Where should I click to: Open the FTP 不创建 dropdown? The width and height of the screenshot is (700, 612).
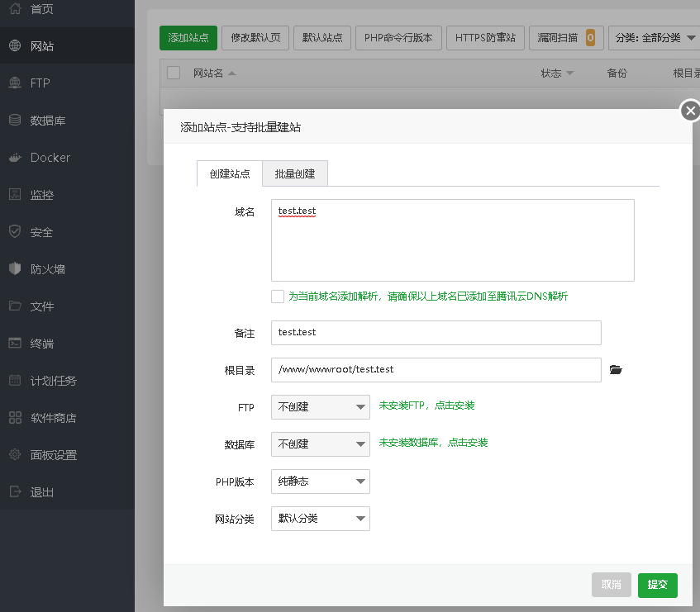(321, 407)
